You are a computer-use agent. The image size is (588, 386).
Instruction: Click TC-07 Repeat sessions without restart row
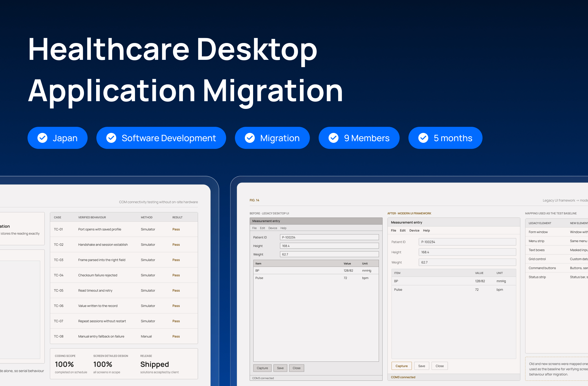[124, 321]
